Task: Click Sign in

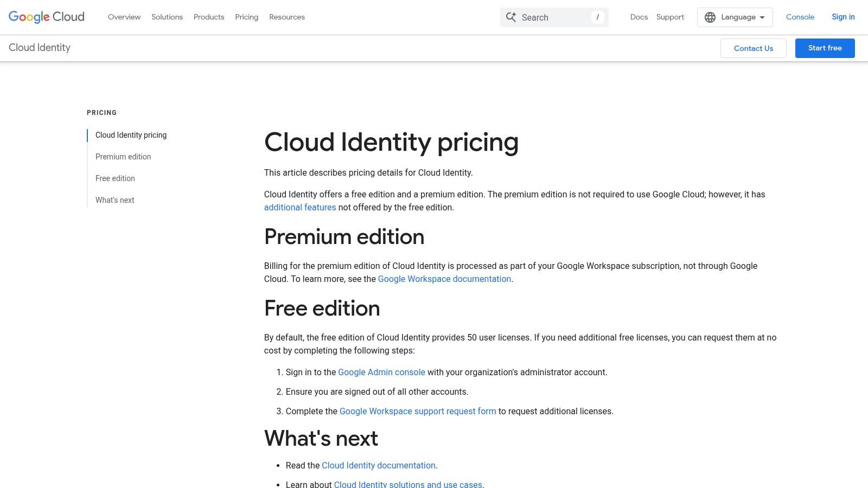Action: point(843,17)
